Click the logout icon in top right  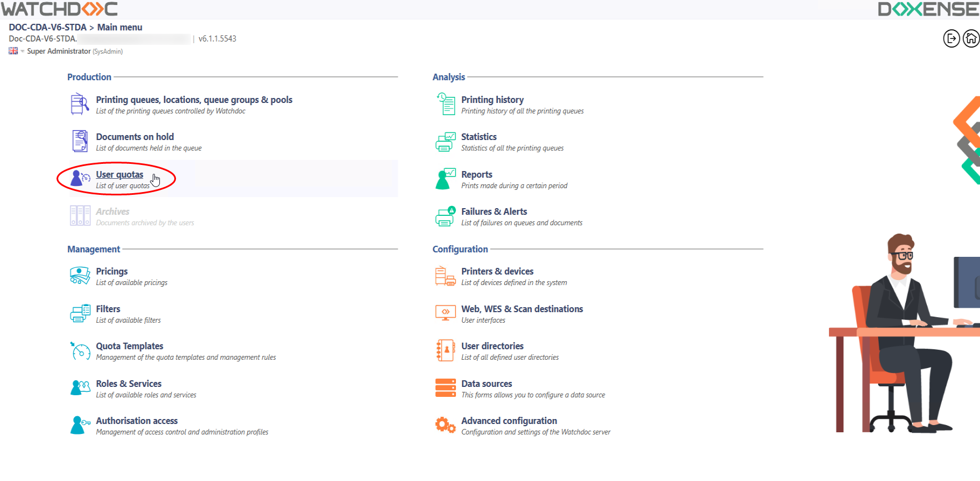(951, 39)
